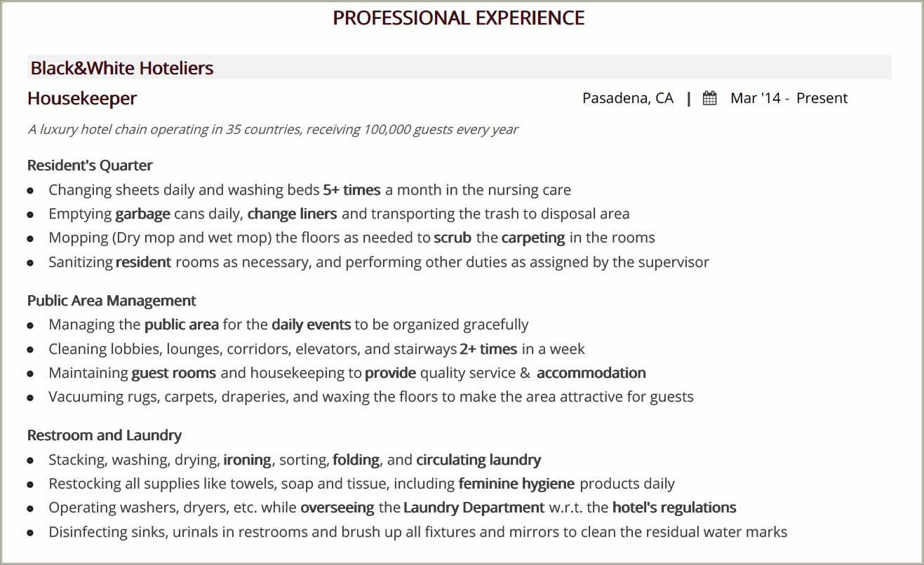Viewport: 924px width, 565px height.
Task: Select the Black&White Hoteliers company bar
Action: [459, 68]
